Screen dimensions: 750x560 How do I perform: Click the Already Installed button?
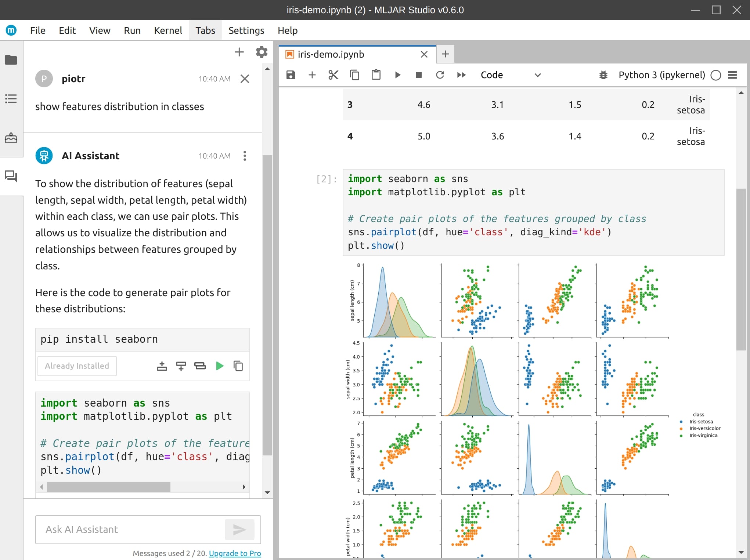coord(76,366)
